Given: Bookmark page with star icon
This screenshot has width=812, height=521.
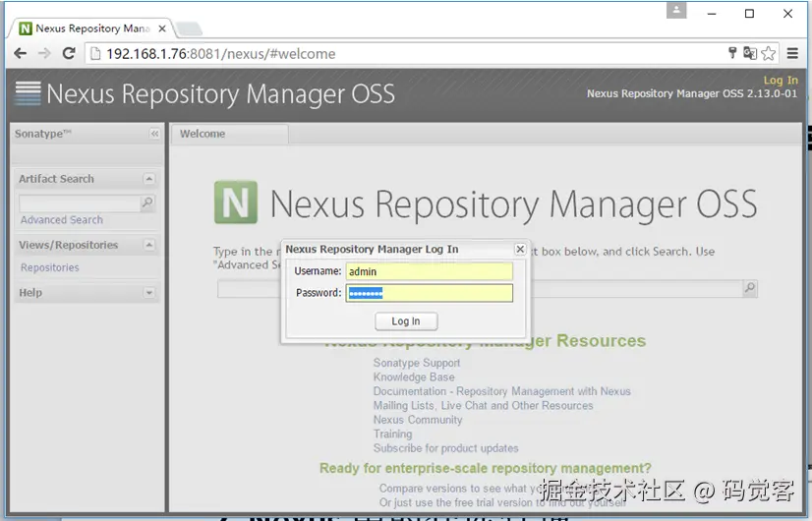Looking at the screenshot, I should click(x=769, y=53).
